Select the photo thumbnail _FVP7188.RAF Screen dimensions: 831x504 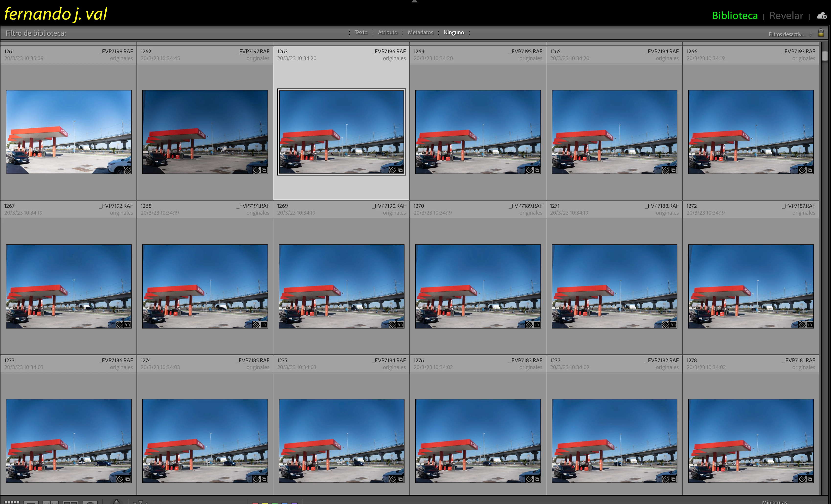614,286
